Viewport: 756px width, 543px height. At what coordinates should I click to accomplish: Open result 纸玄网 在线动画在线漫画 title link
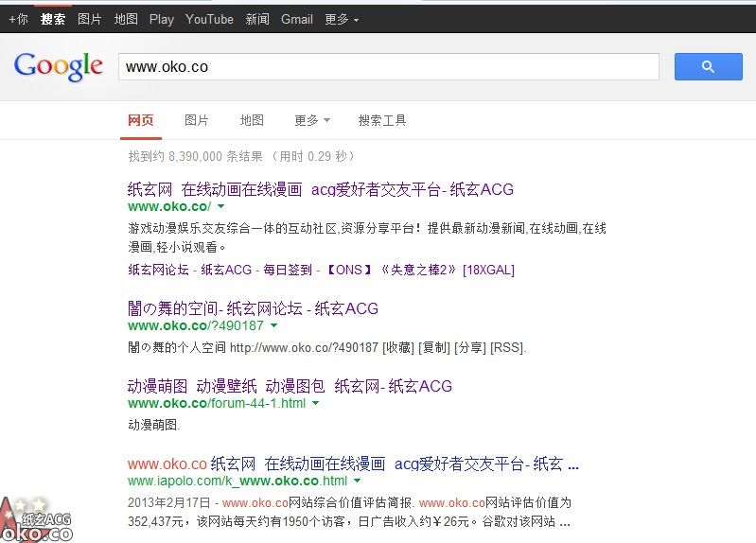[x=321, y=189]
